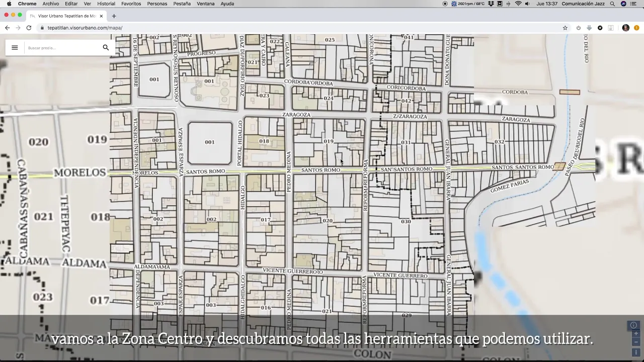Open the Pestaña menu
644x362 pixels.
(x=182, y=4)
